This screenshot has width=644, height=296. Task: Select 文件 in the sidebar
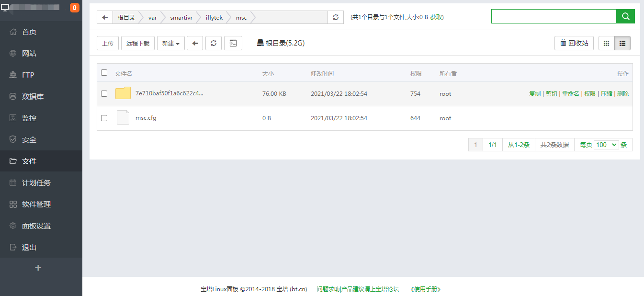(41, 161)
